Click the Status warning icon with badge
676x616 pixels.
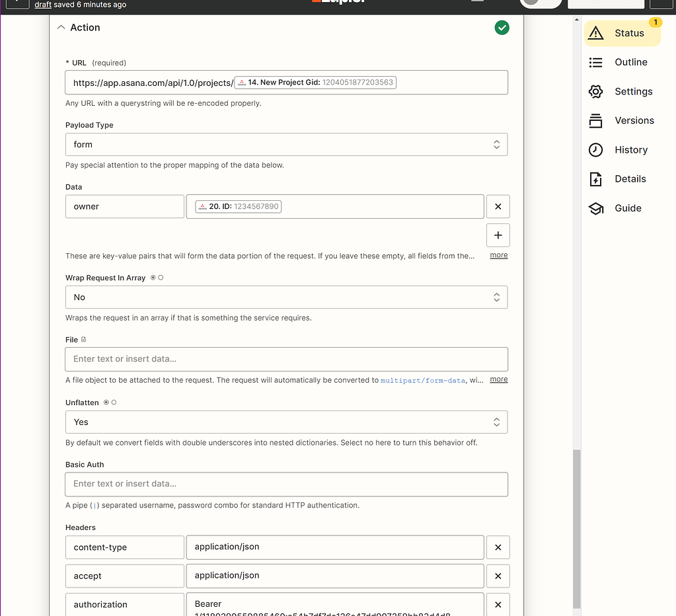(x=596, y=32)
